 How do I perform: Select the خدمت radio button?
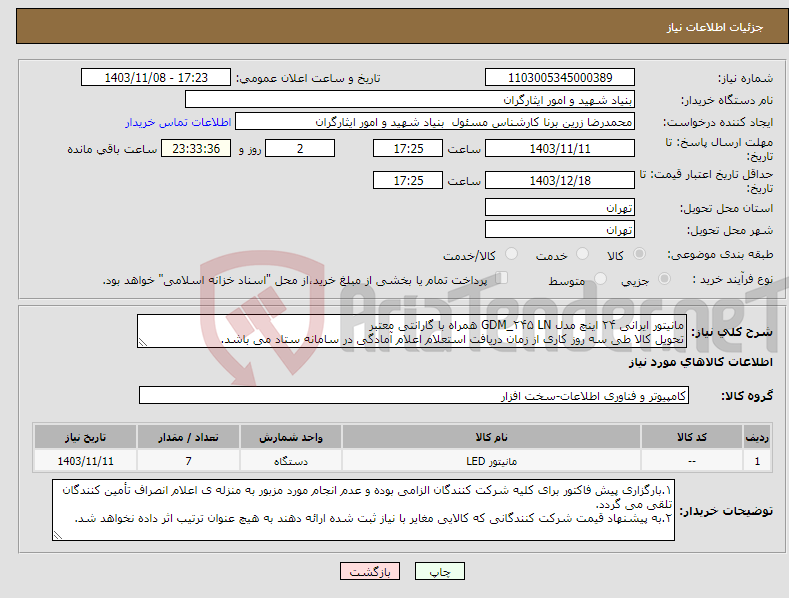click(x=582, y=254)
